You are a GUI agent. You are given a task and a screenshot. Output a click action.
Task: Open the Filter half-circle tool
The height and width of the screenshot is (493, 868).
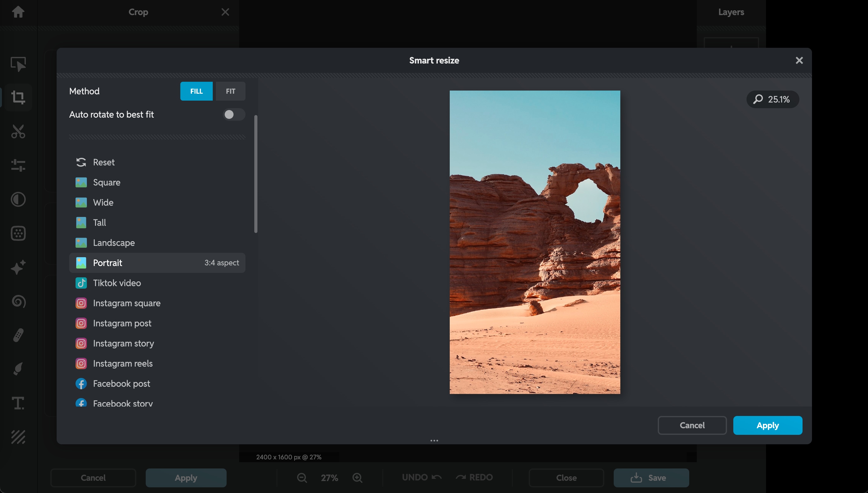click(18, 199)
